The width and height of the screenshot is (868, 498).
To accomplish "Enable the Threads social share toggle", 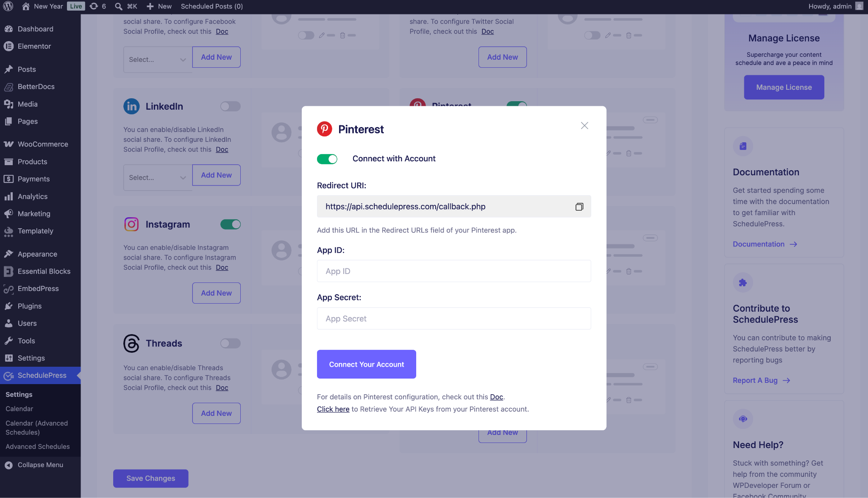I will point(230,343).
